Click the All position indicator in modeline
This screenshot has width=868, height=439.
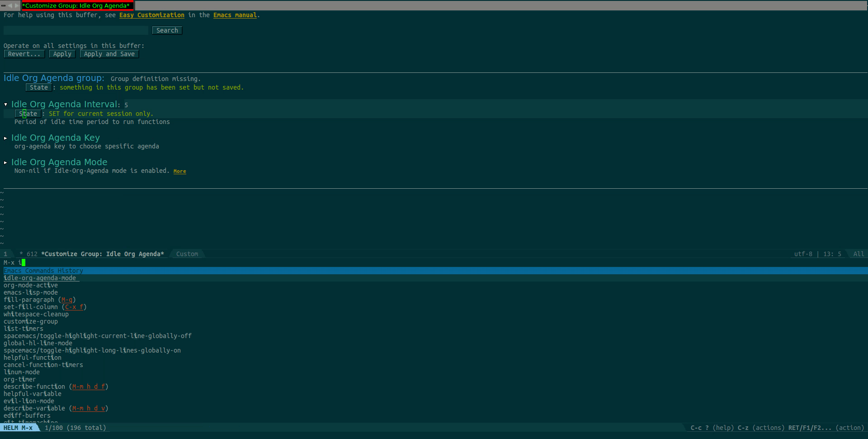[859, 254]
